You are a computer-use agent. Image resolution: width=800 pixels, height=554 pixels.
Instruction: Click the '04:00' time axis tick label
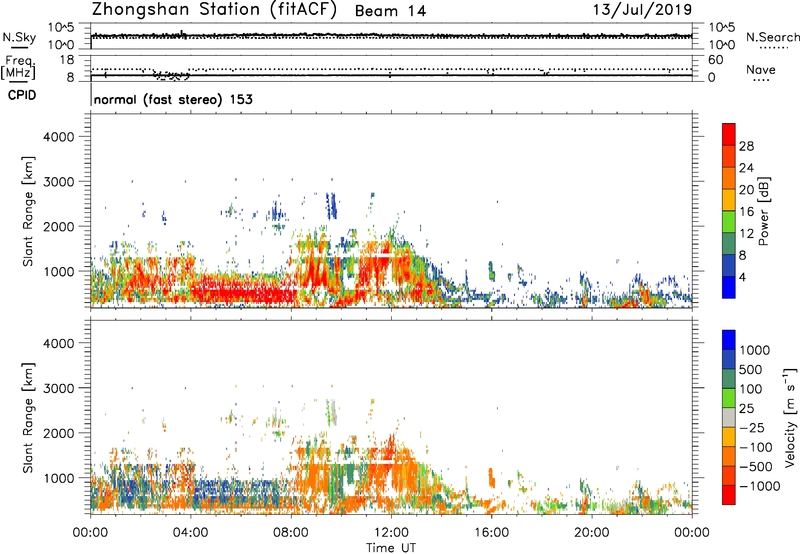click(x=190, y=533)
